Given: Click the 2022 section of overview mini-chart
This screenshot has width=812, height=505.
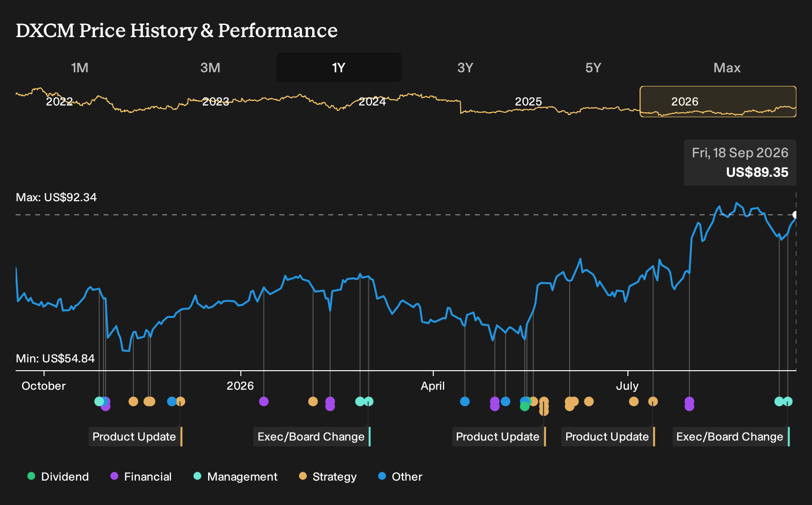Looking at the screenshot, I should pos(59,102).
